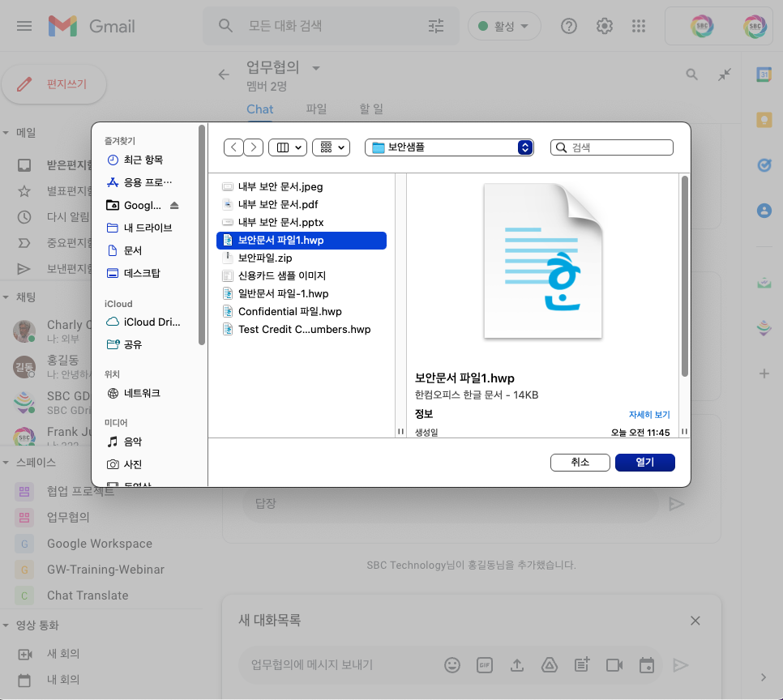Open Google Tasks side panel icon
783x700 pixels.
[x=764, y=164]
